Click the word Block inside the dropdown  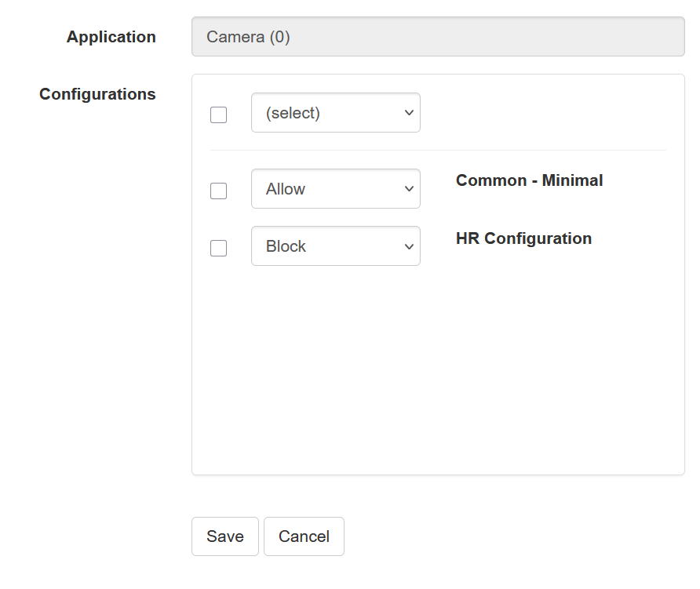(286, 246)
